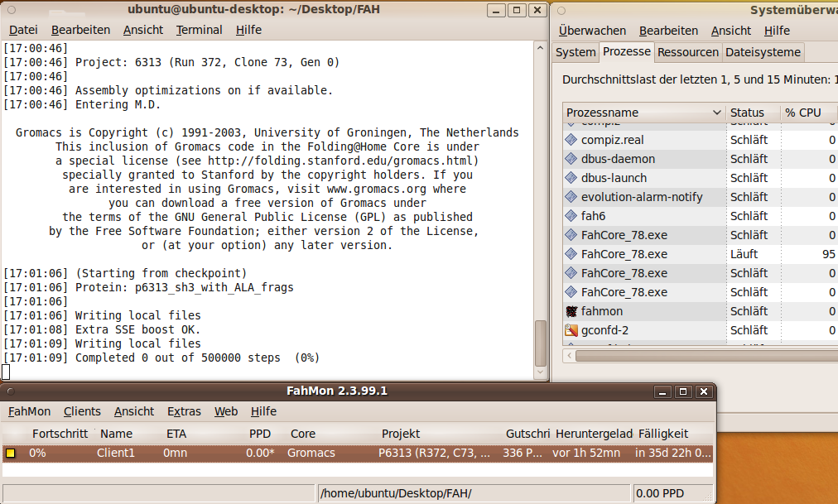Select the evolution-alarm-notify process icon

tap(571, 197)
